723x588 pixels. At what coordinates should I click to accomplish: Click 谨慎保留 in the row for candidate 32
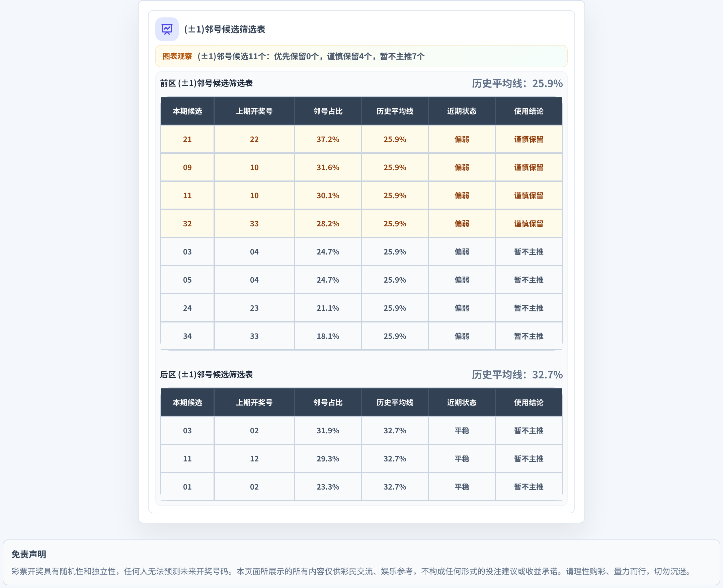pos(529,224)
